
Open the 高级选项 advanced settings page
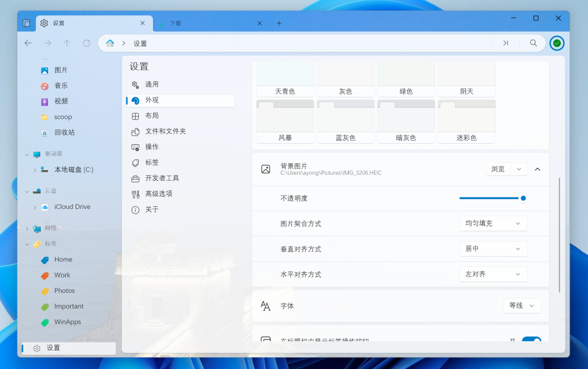180,194
